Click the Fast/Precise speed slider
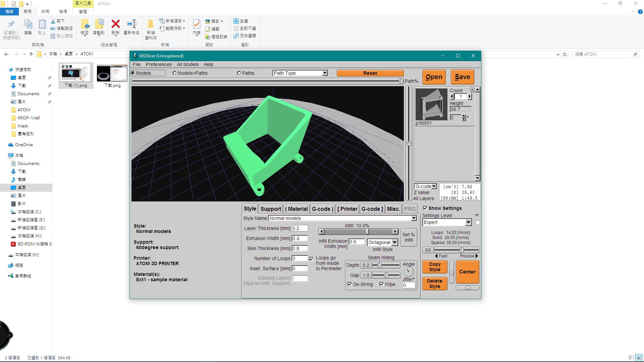644x362 pixels. tap(456, 250)
